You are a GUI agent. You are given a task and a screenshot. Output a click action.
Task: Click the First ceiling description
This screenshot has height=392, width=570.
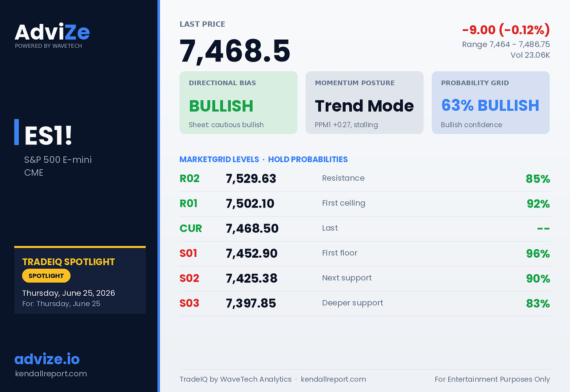[x=344, y=203]
